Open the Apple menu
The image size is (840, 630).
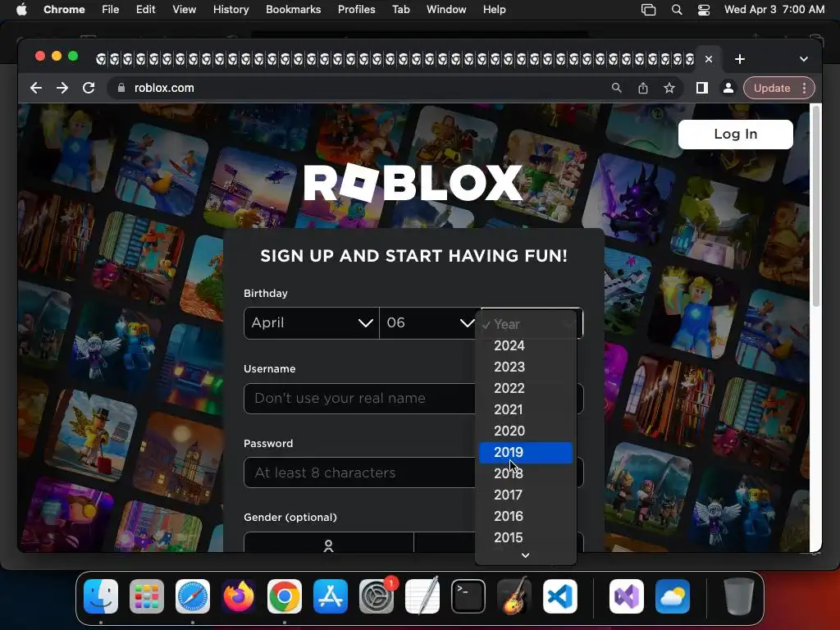pyautogui.click(x=21, y=10)
